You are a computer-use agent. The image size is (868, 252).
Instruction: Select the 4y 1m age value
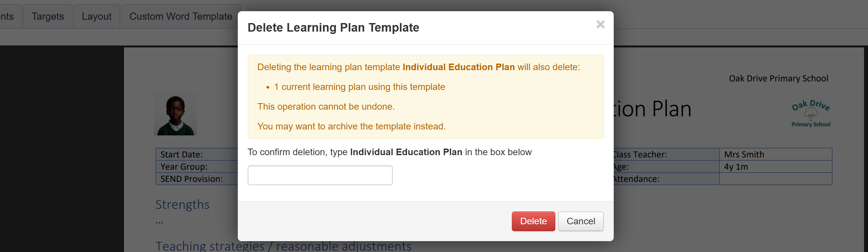click(736, 167)
